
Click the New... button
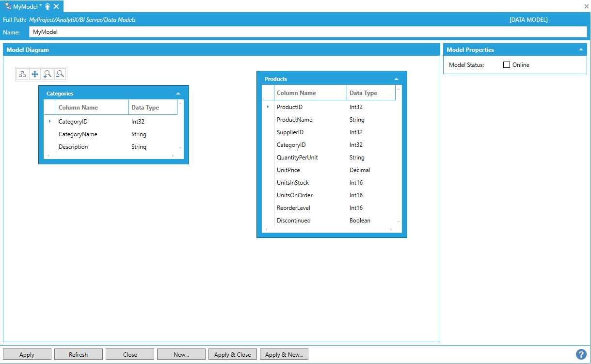click(x=181, y=354)
